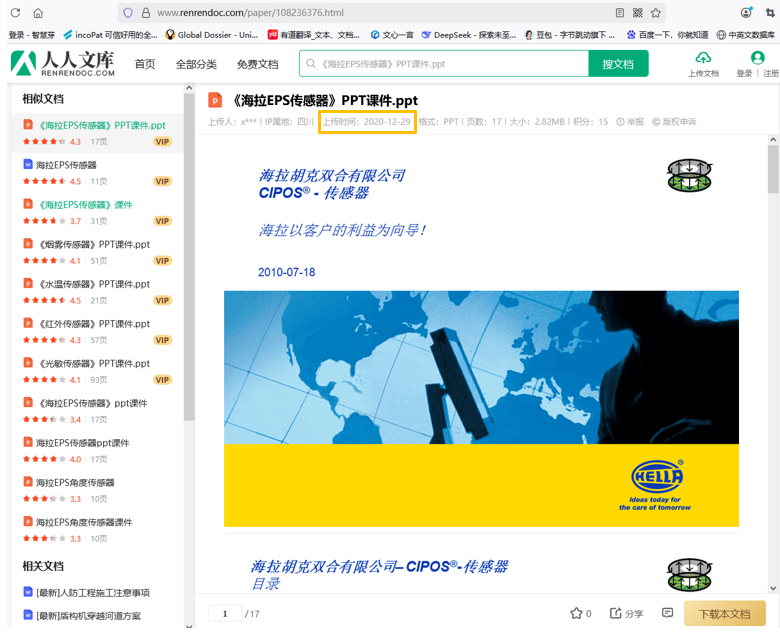Click the PPT file icon beside the document title
780x636 pixels.
pos(215,100)
